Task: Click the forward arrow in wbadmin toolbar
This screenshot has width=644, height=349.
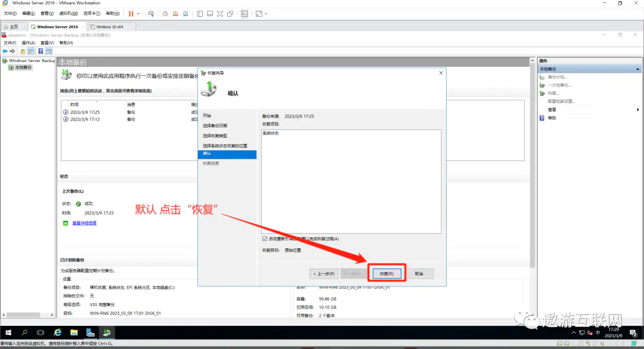Action: point(13,51)
